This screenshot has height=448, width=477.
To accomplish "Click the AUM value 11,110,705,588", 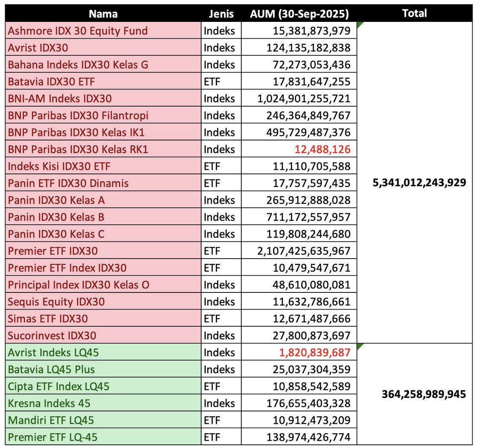I will click(312, 166).
